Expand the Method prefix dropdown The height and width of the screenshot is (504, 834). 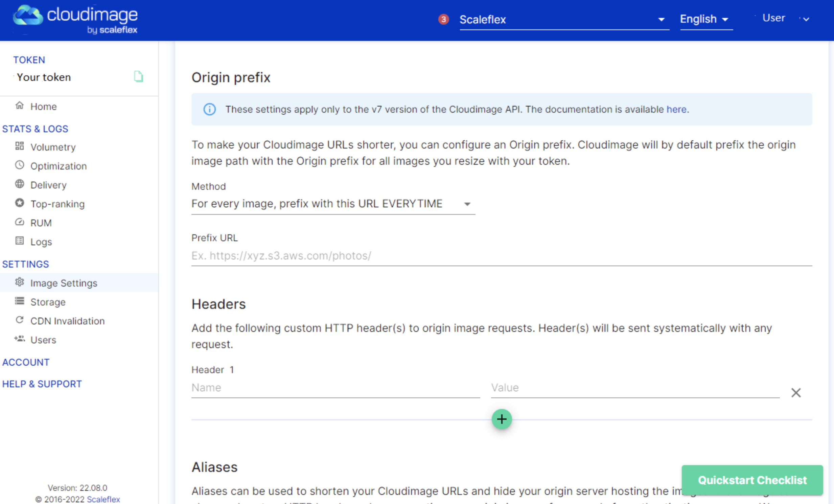tap(333, 204)
